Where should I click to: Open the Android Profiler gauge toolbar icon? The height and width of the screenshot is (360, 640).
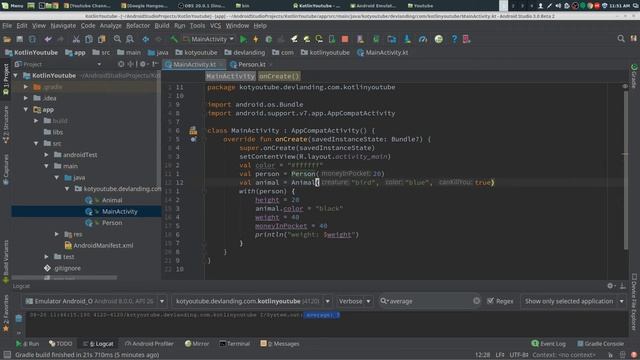point(423,39)
